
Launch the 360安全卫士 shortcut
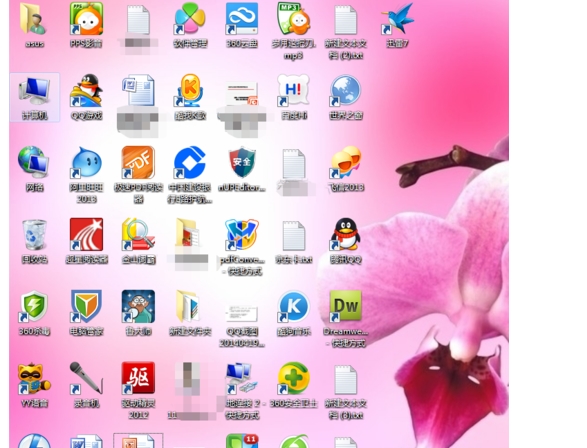tap(294, 385)
